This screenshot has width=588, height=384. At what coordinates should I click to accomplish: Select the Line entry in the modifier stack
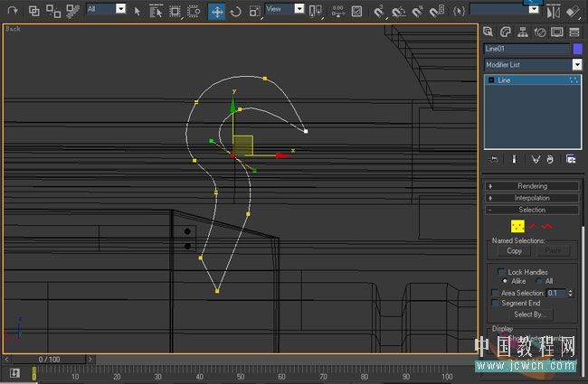tap(533, 80)
